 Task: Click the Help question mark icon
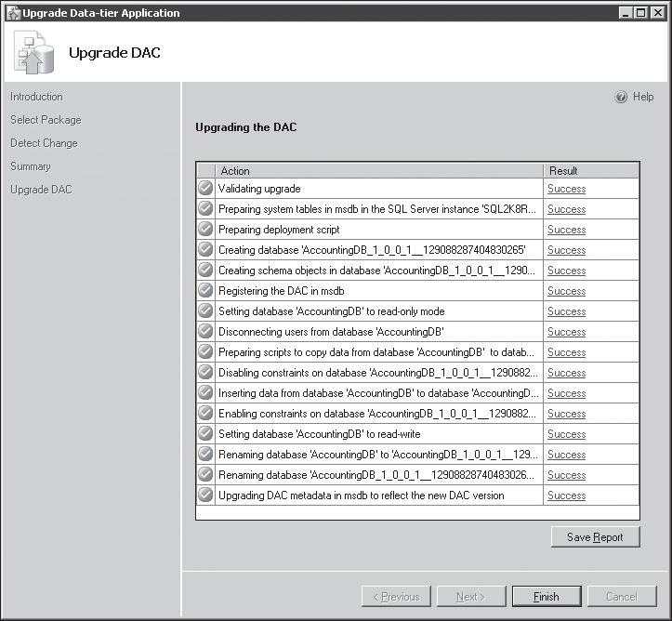pyautogui.click(x=621, y=98)
